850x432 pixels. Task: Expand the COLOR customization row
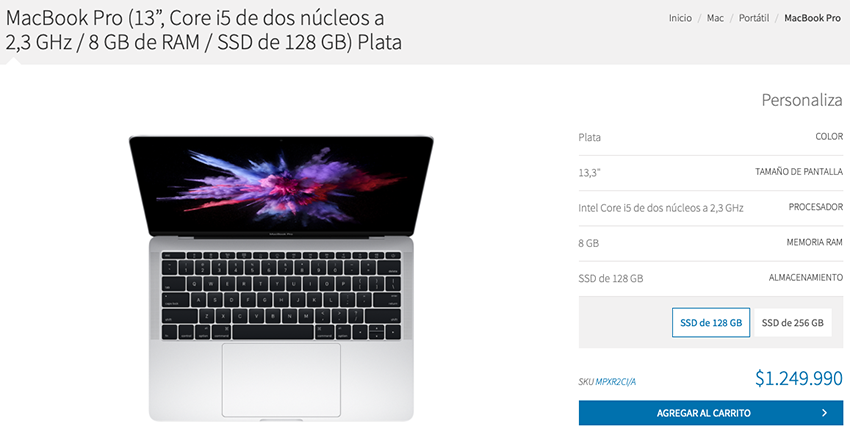point(711,137)
